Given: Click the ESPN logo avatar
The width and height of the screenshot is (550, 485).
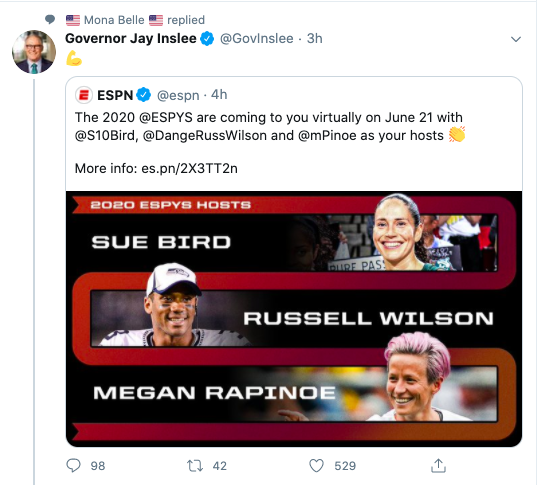Looking at the screenshot, I should (84, 95).
